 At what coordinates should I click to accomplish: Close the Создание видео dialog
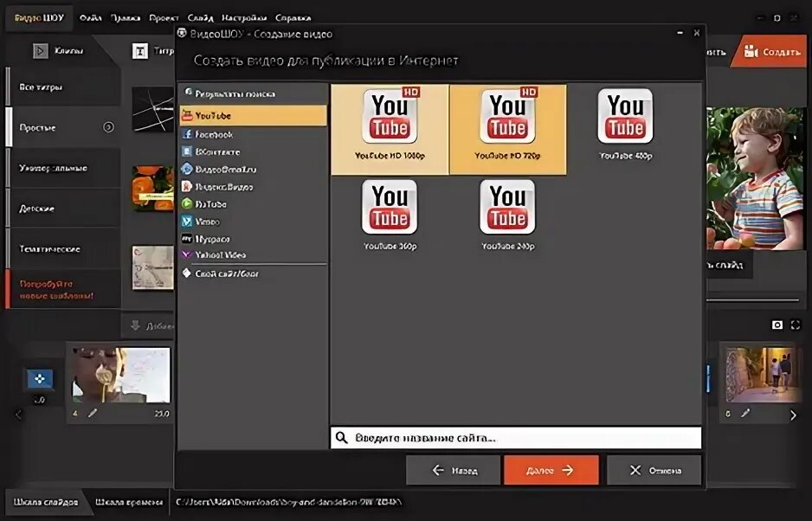coord(697,33)
